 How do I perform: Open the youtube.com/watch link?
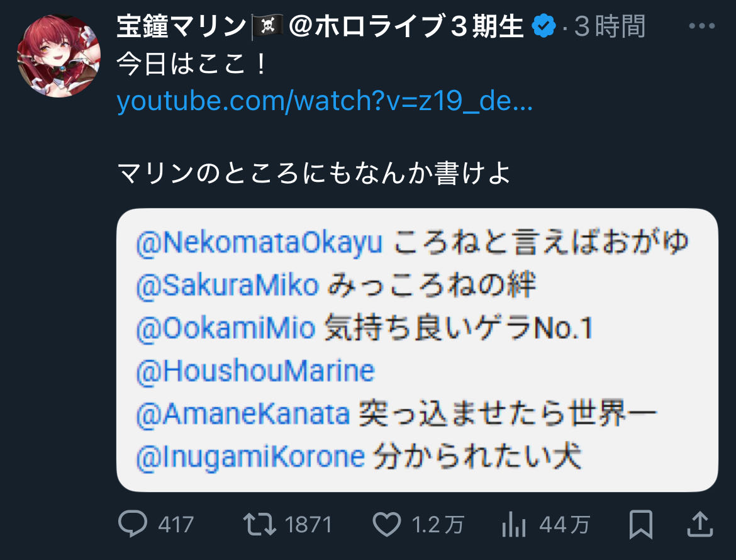(x=325, y=101)
